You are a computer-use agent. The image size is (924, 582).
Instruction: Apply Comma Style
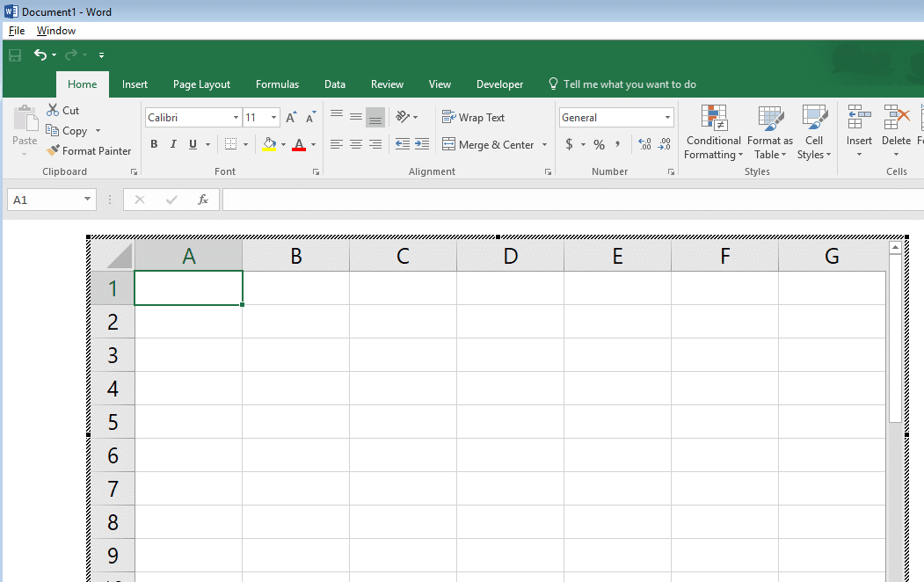point(617,144)
